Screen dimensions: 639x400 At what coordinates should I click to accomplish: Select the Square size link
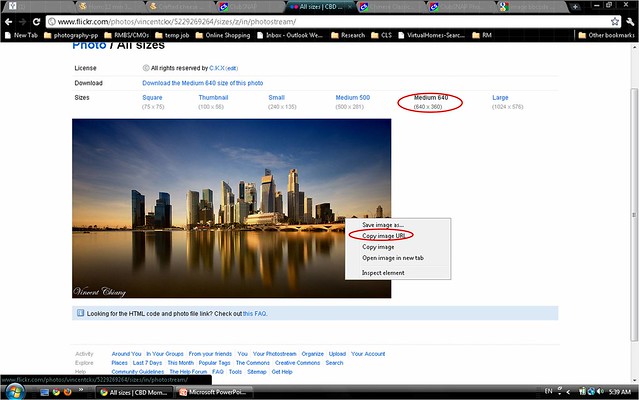(152, 98)
